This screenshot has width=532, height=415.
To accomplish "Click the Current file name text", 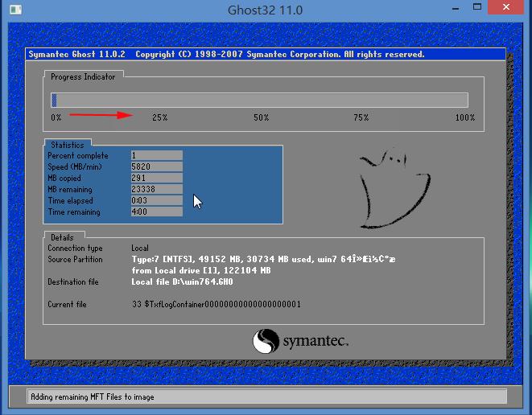I will pos(216,305).
